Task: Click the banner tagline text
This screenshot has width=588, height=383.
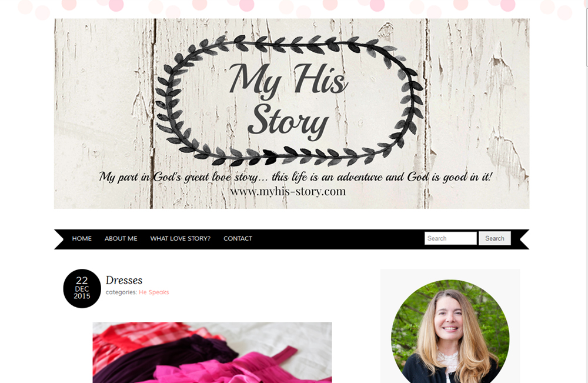Action: tap(296, 176)
